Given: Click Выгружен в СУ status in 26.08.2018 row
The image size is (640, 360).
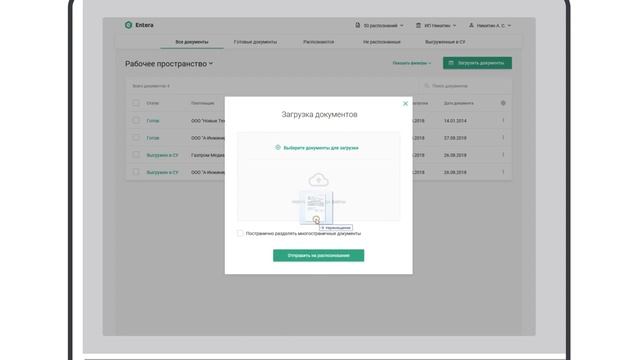Looking at the screenshot, I should click(x=162, y=155).
